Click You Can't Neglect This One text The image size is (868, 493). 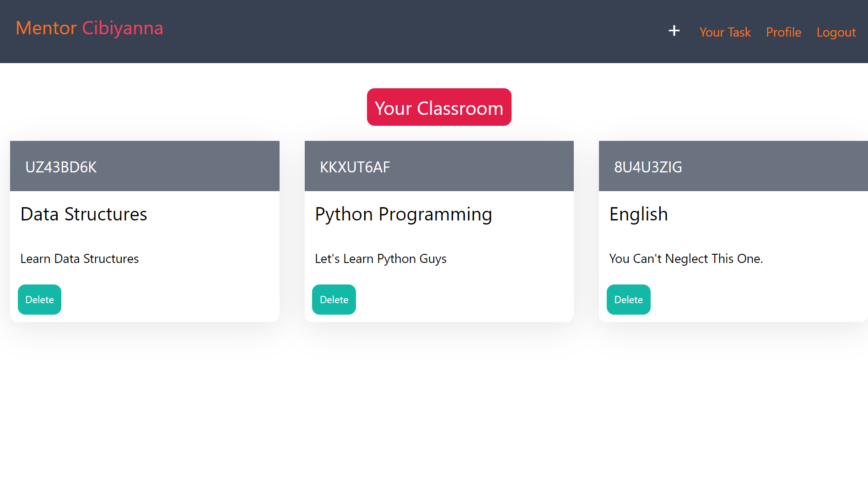pos(686,259)
